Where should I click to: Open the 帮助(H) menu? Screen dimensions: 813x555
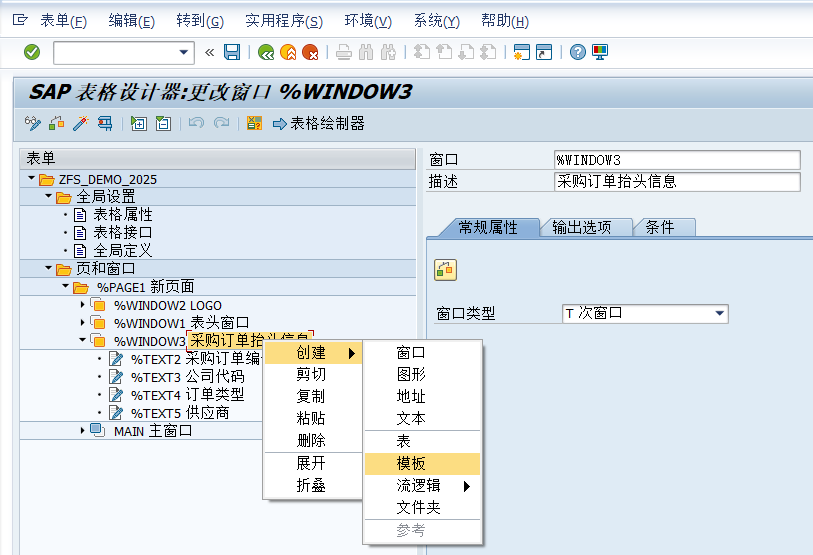click(504, 21)
